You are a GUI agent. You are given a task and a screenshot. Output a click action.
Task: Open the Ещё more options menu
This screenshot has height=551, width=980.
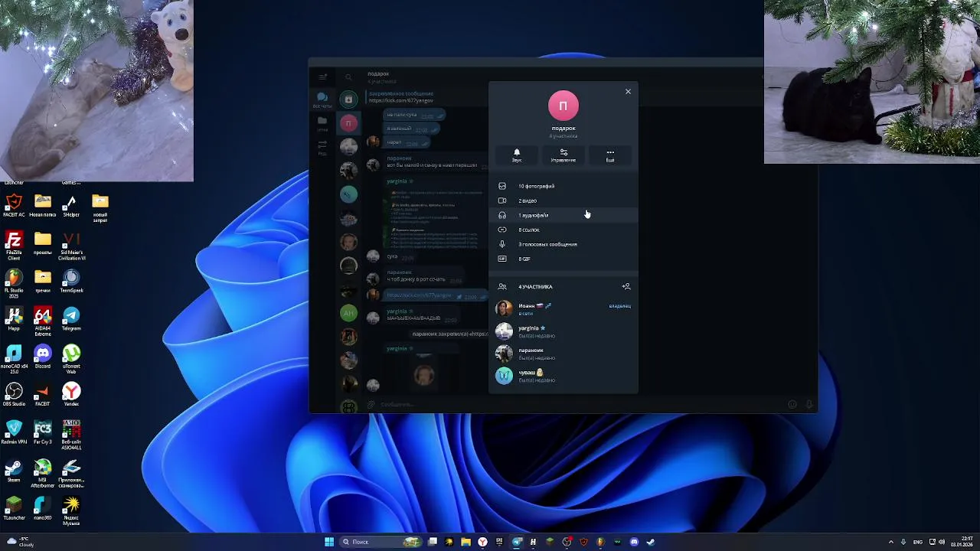[610, 155]
